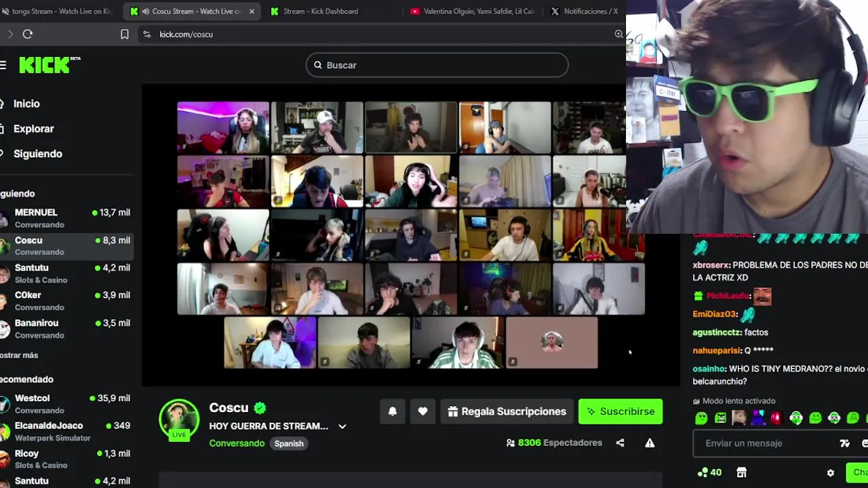The height and width of the screenshot is (488, 868).
Task: Open the Kick hamburger menu
Action: pos(3,65)
